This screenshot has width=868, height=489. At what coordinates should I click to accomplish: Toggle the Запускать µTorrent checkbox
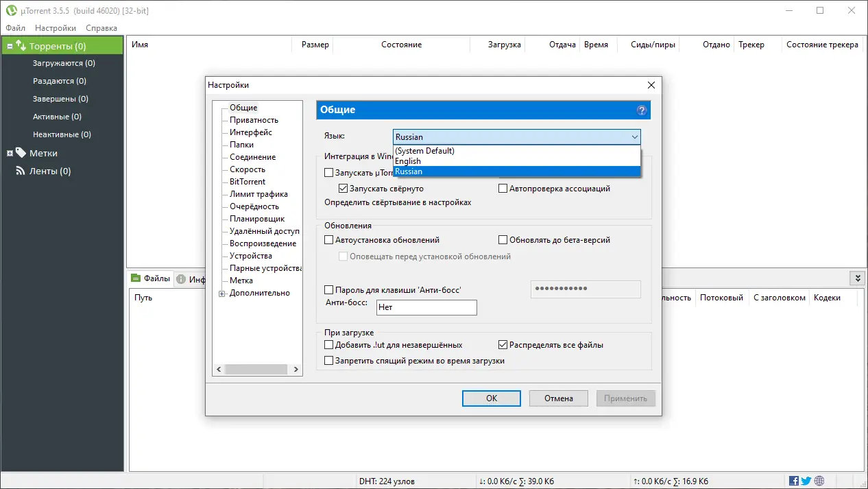coord(328,173)
